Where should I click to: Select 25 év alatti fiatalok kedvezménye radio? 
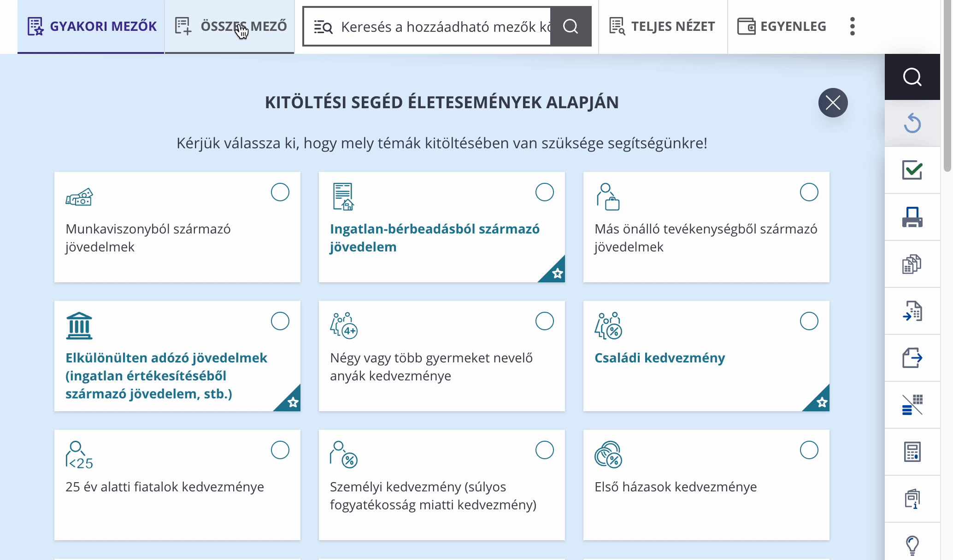click(280, 450)
